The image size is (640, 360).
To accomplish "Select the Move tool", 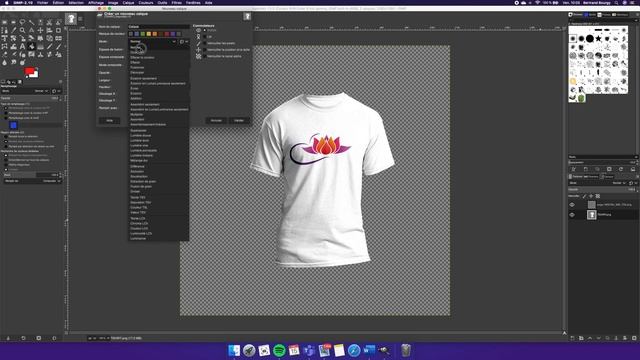I will click(40, 30).
